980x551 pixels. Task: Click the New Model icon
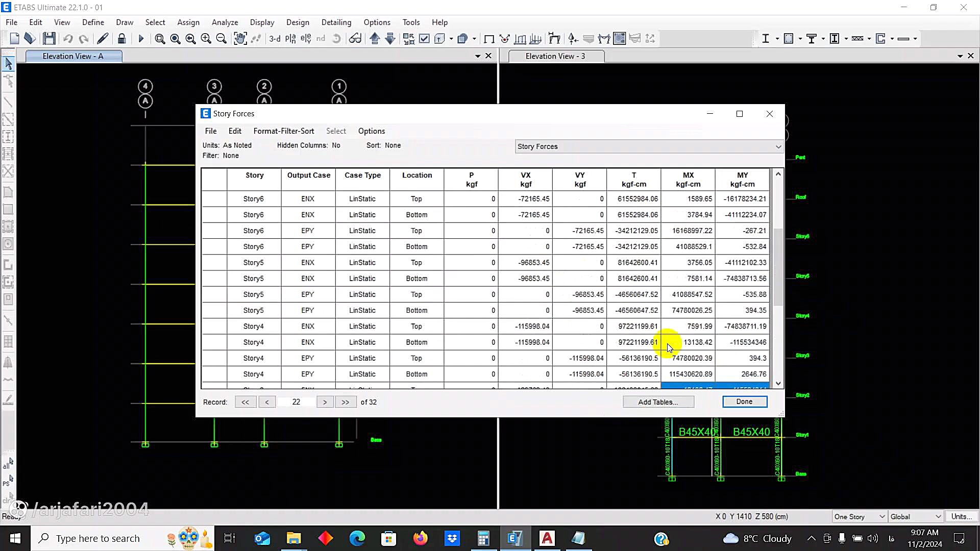[14, 39]
